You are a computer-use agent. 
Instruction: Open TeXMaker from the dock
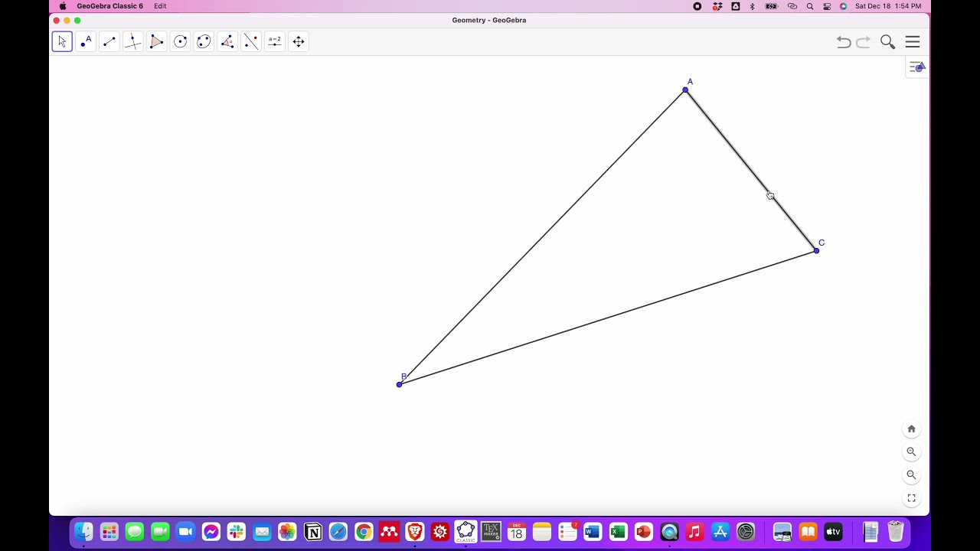pyautogui.click(x=491, y=531)
